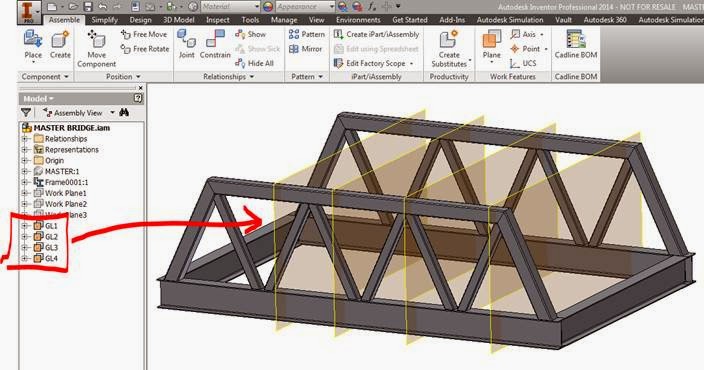Image resolution: width=704 pixels, height=370 pixels.
Task: Click Show relationships
Action: pos(251,34)
